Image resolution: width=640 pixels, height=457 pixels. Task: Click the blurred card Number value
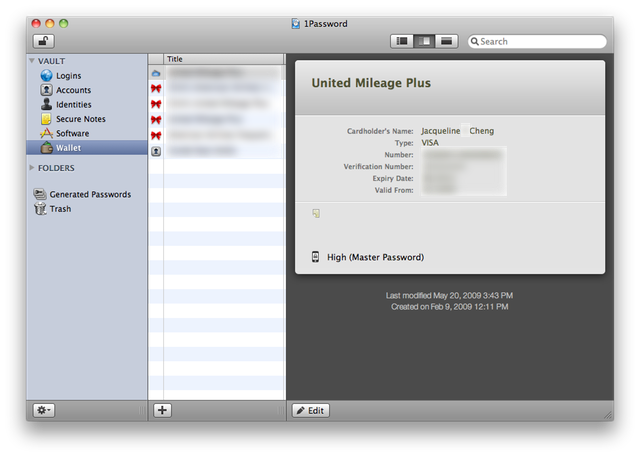click(464, 155)
